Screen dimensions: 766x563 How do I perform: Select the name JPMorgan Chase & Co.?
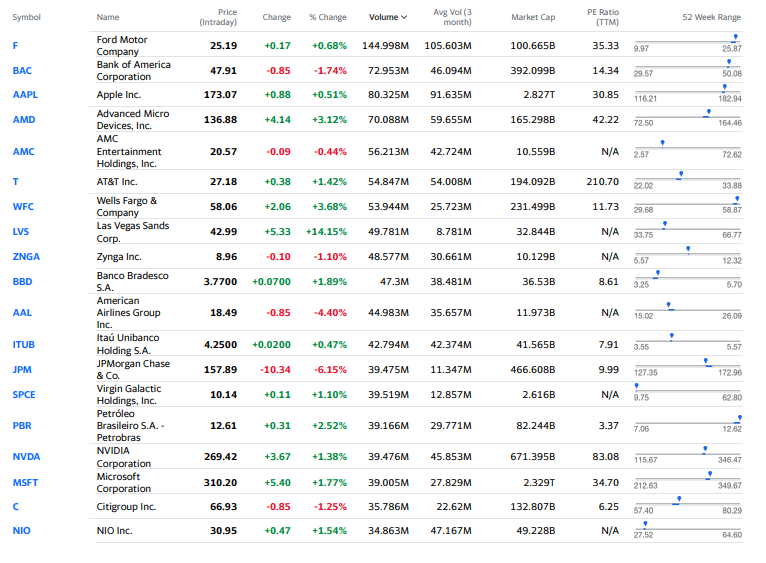(133, 369)
